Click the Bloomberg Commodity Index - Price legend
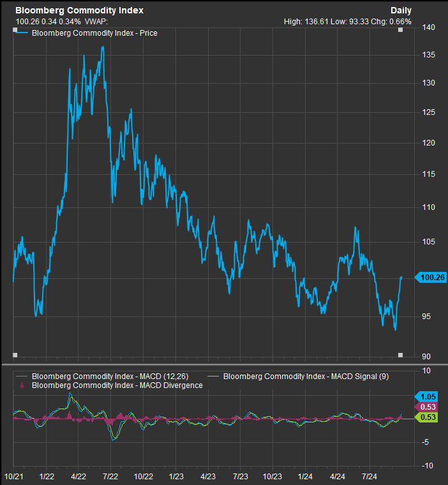The width and height of the screenshot is (448, 485). [x=94, y=33]
